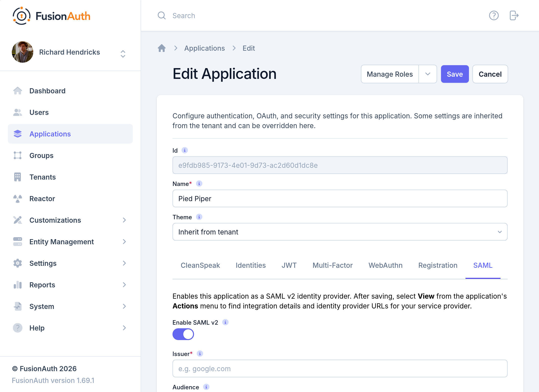Viewport: 539px width, 392px height.
Task: Click the logout icon in header
Action: (514, 15)
